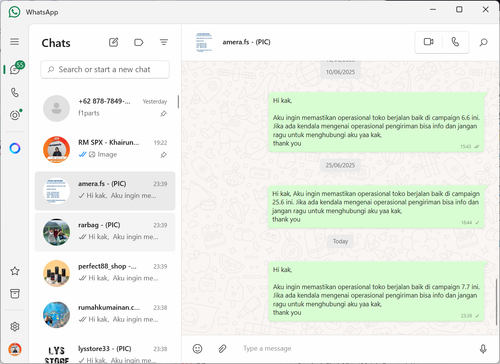View RM SPX avatar in chat list
Image resolution: width=500 pixels, height=364 pixels.
(56, 150)
